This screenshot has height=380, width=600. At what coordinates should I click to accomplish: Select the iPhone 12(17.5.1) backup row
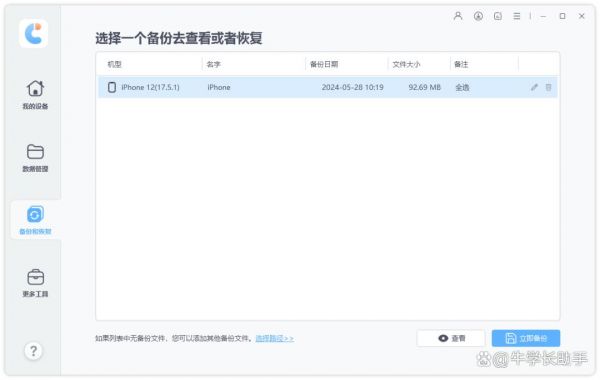[328, 87]
